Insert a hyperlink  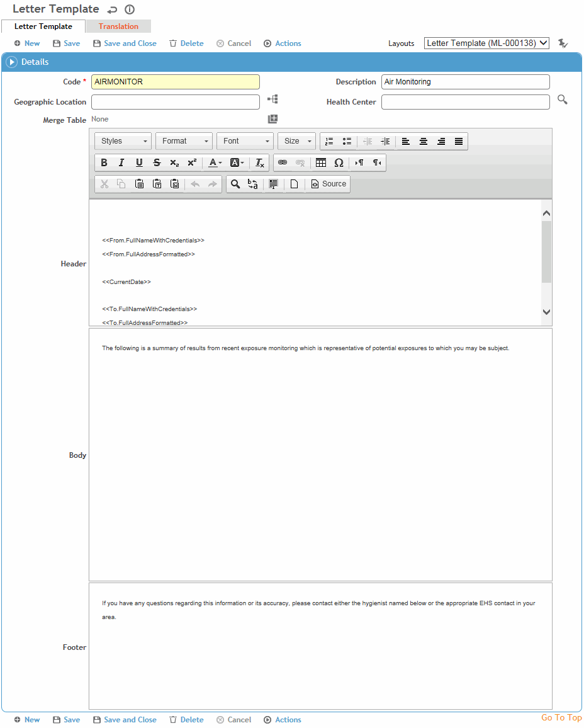283,162
